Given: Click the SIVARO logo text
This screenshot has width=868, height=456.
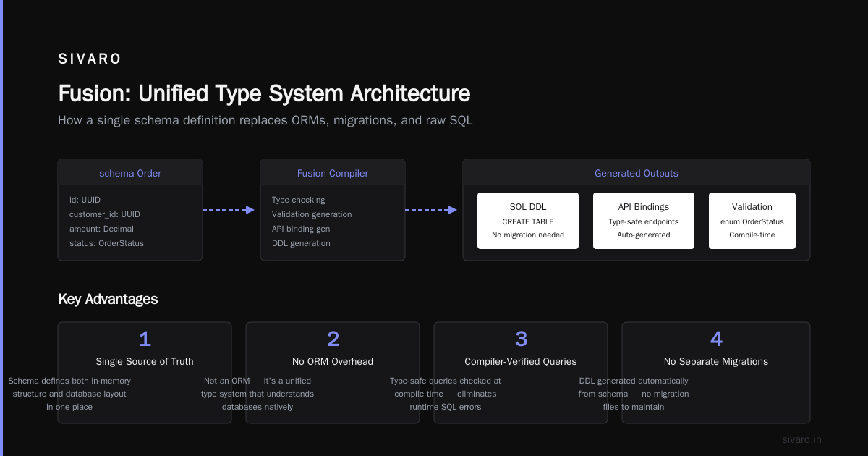Looking at the screenshot, I should pos(90,59).
